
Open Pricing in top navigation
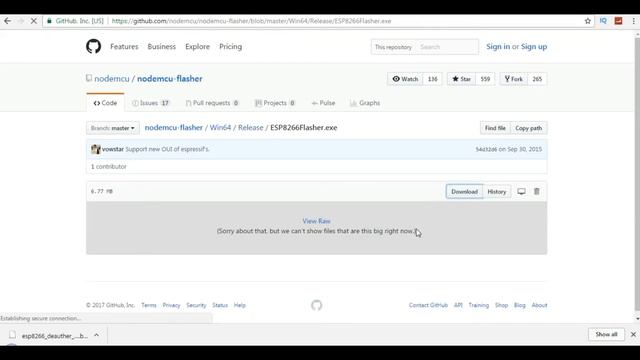(231, 47)
